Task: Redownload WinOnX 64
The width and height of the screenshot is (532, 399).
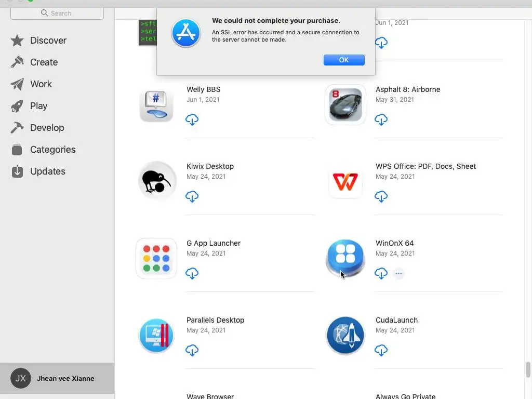Action: (x=381, y=273)
